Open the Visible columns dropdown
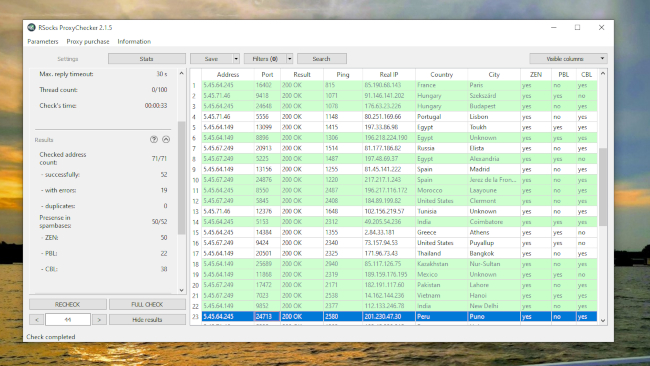The height and width of the screenshot is (366, 650). 568,59
